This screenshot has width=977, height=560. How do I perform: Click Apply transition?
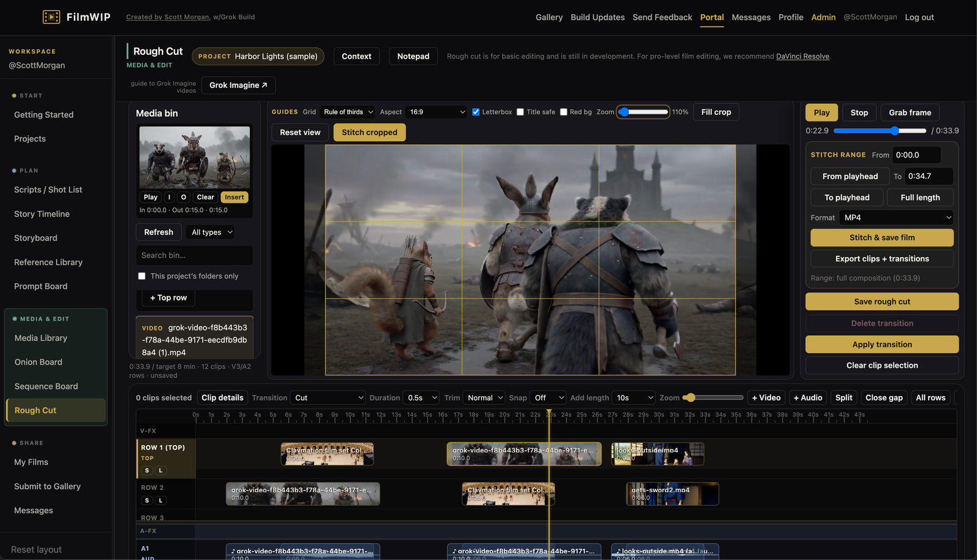tap(882, 344)
